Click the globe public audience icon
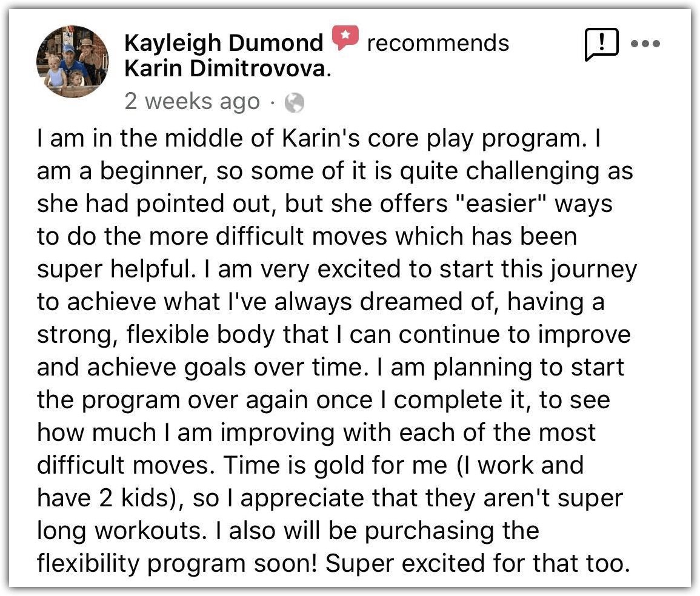 tap(295, 103)
